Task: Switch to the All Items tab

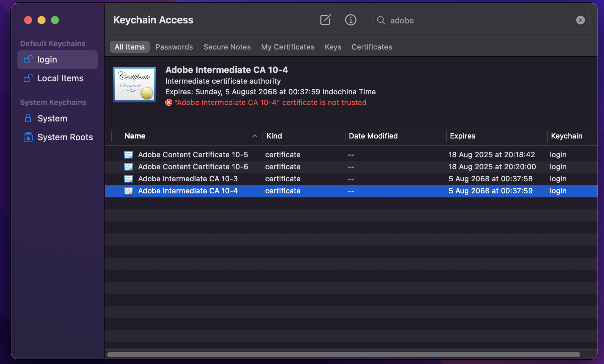Action: coord(130,47)
